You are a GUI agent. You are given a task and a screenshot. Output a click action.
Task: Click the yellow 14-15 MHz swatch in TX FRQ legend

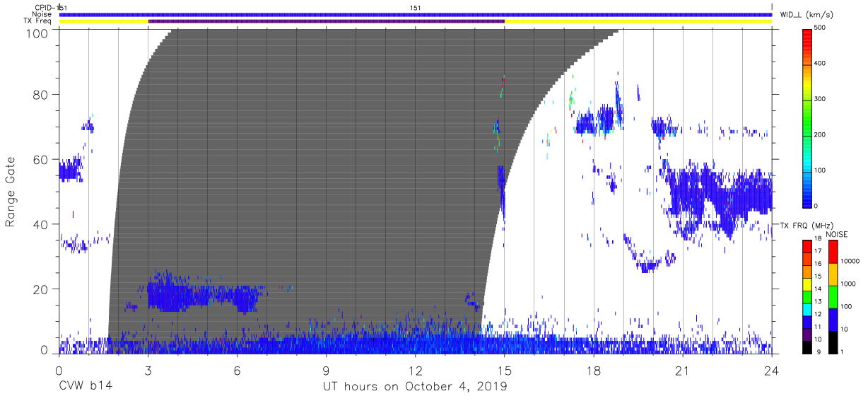pos(808,284)
